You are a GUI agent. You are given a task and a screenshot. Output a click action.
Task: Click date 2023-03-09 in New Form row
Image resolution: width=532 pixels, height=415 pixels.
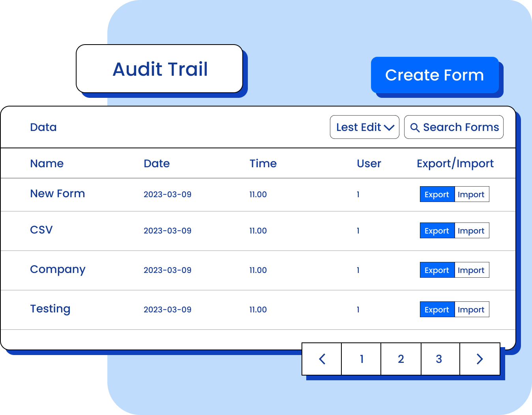168,194
